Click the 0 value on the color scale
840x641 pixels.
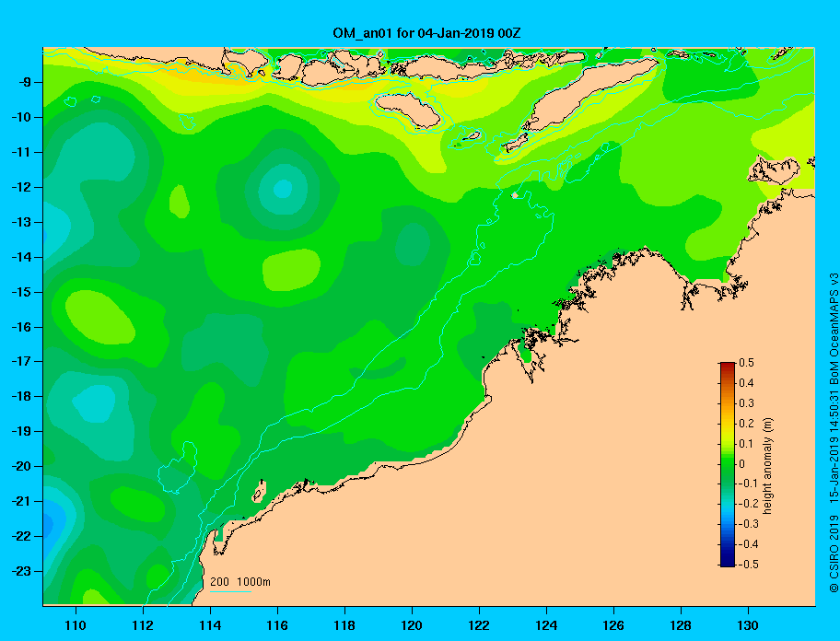[742, 463]
